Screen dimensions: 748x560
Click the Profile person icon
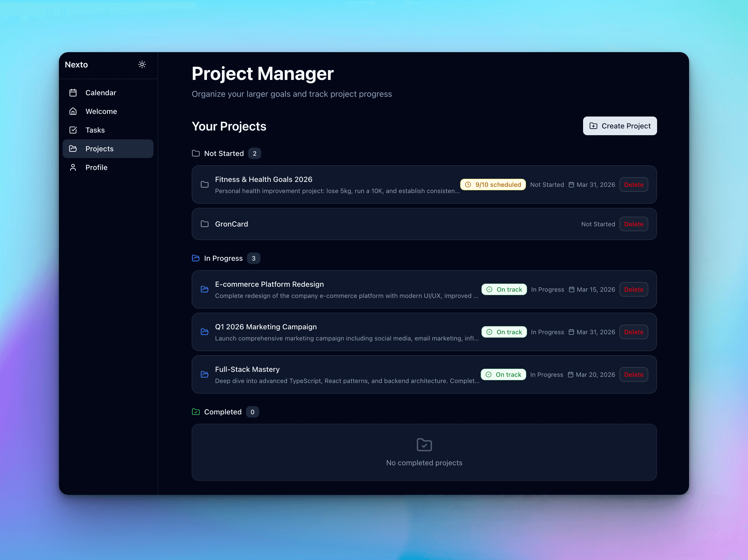point(73,167)
